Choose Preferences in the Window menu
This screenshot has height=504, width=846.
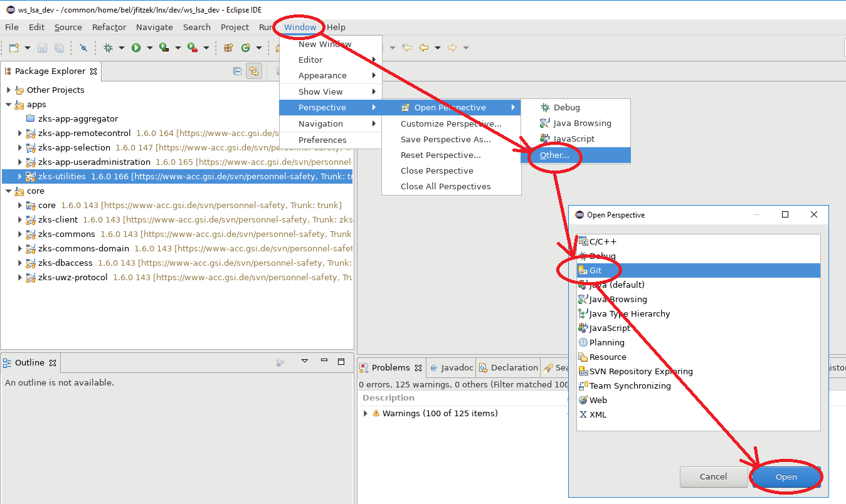tap(330, 140)
